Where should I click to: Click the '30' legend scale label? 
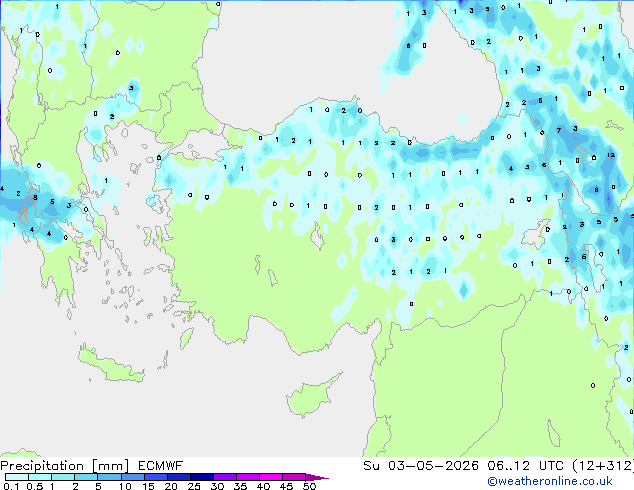[x=217, y=486]
